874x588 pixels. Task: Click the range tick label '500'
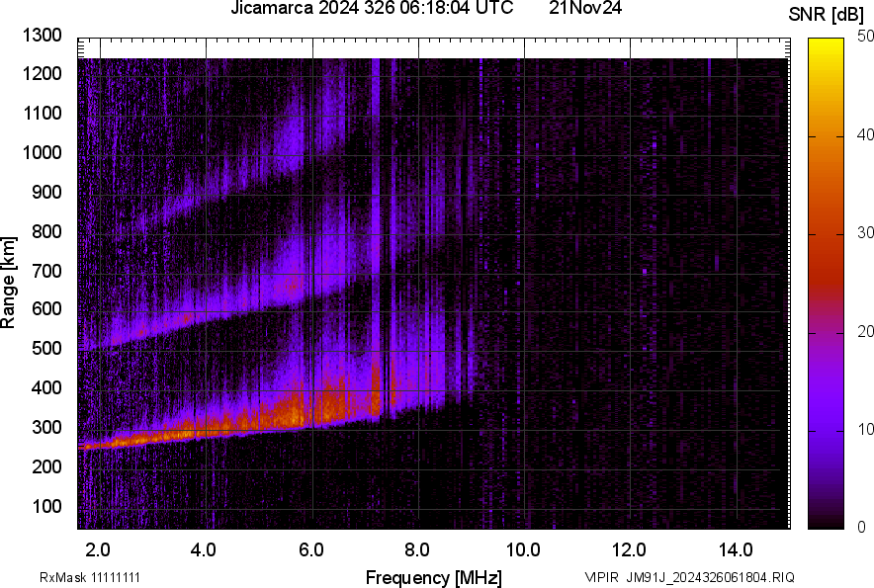46,348
